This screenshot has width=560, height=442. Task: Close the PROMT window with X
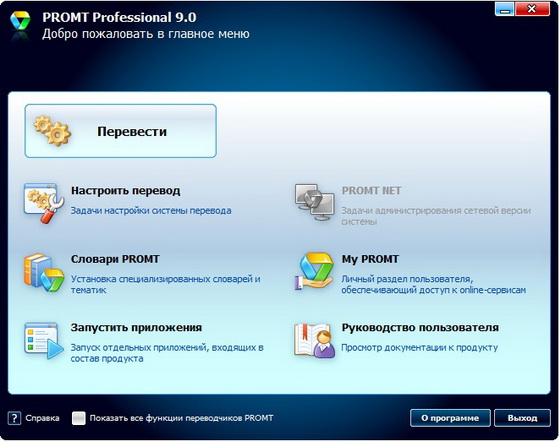[x=532, y=9]
